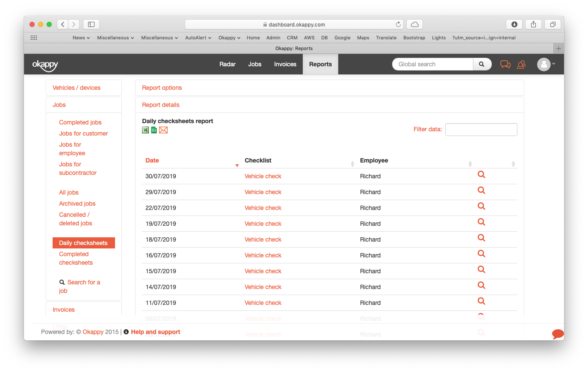Export the report to Excel
Viewport: 588px width, 372px height.
coord(145,130)
